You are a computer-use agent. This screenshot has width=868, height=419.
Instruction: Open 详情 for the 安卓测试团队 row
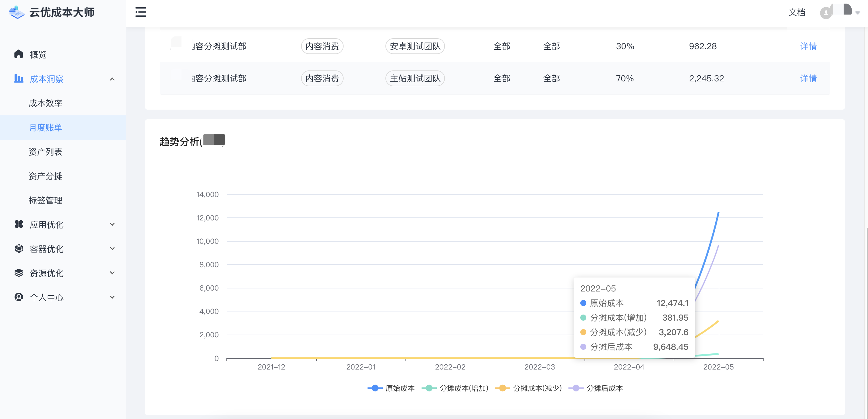[808, 46]
